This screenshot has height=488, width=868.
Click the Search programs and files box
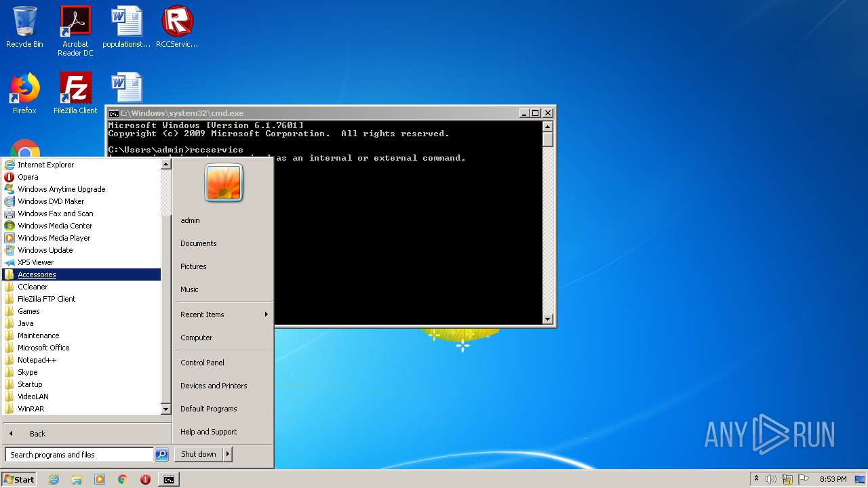79,455
